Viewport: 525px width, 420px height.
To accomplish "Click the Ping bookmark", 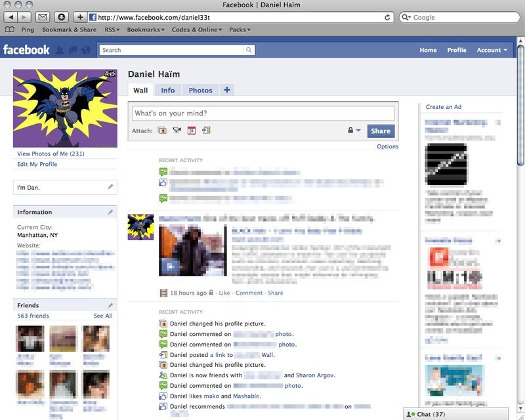I will 28,30.
